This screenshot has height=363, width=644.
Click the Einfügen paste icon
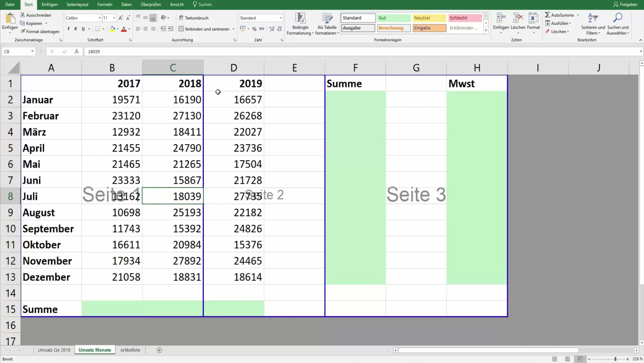10,18
